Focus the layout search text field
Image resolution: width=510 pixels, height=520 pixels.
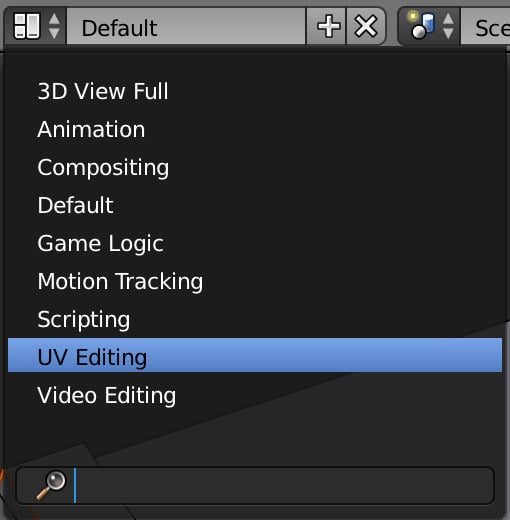coord(255,485)
